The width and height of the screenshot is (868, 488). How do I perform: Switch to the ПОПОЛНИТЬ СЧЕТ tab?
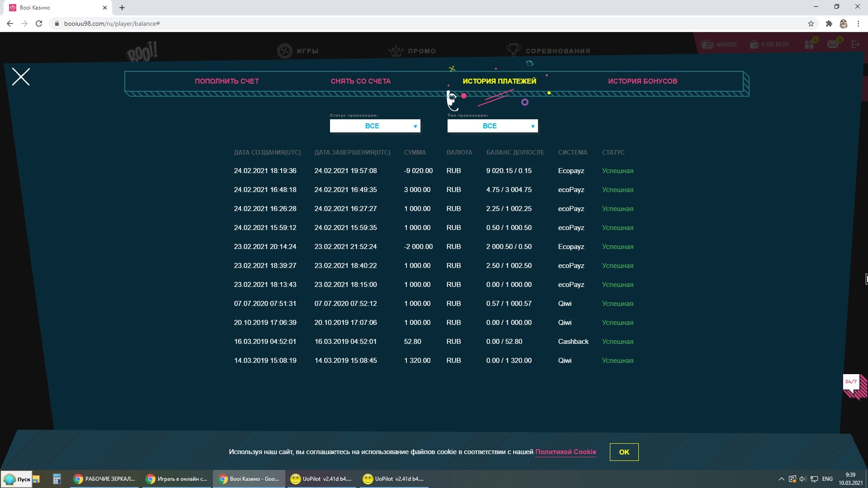[227, 81]
